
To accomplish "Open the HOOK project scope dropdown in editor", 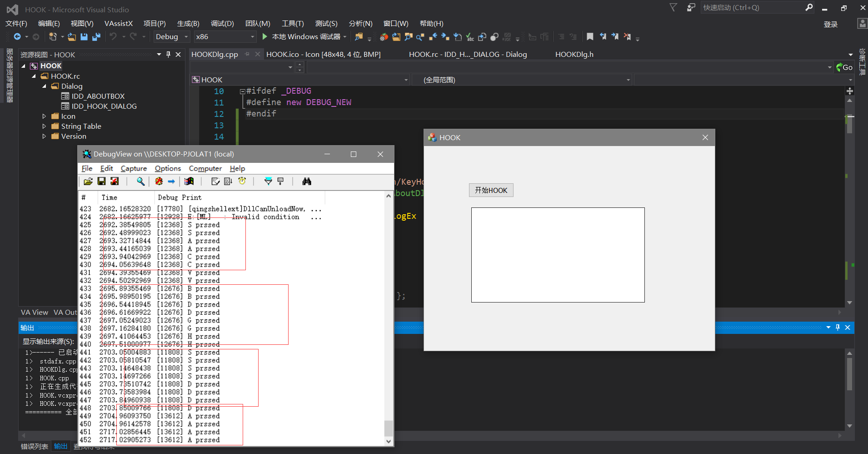I will [x=300, y=80].
